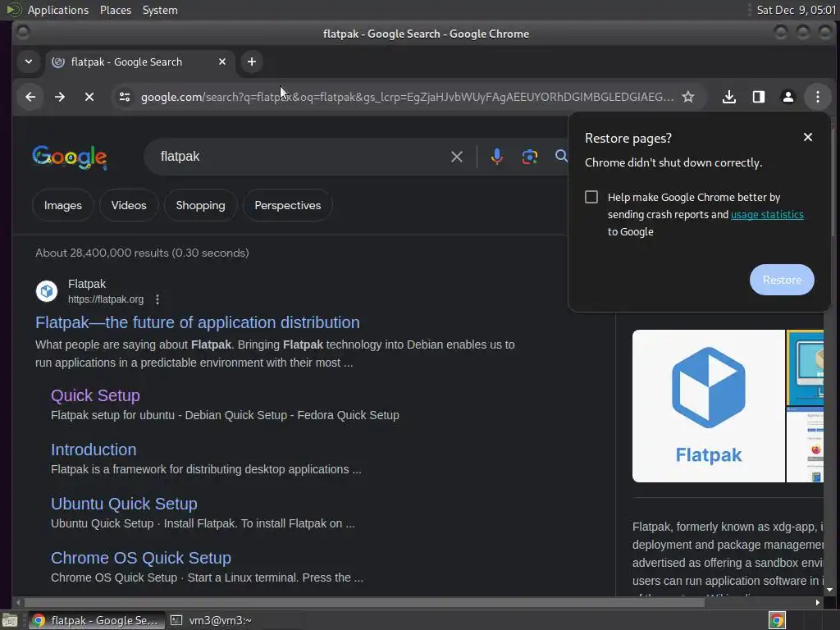Clear the search box text

pos(457,157)
